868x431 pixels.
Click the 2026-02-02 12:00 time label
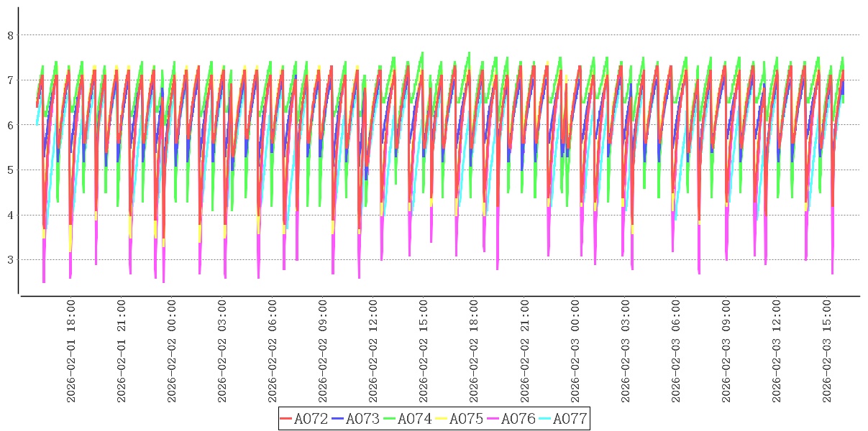click(373, 351)
